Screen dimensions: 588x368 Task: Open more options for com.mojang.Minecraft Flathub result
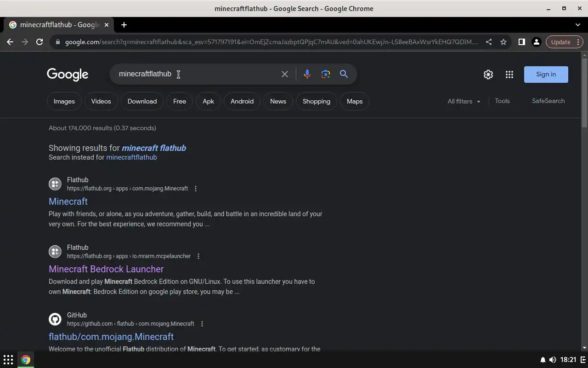tap(196, 189)
